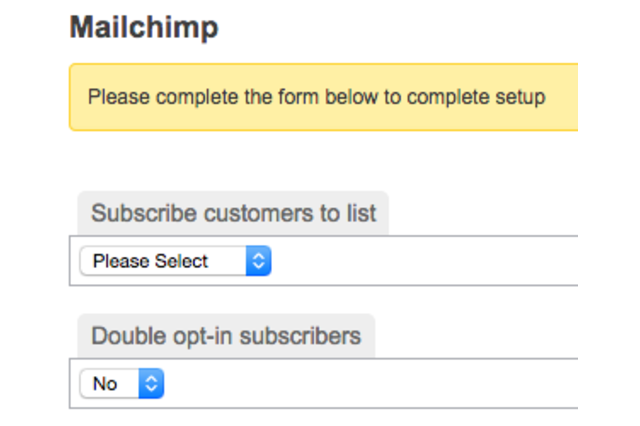
Task: Click the 'Please Select' text in dropdown
Action: tap(150, 261)
